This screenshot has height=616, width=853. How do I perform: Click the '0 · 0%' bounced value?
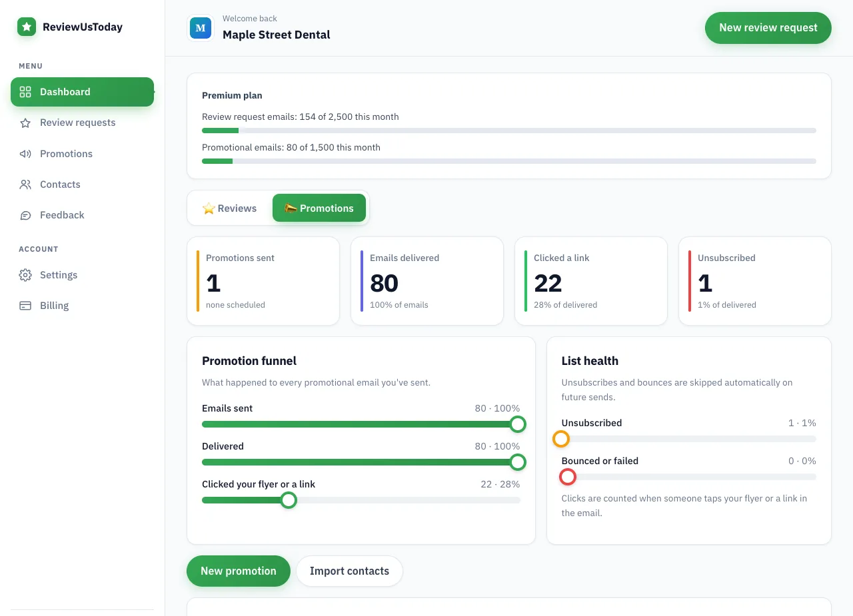[802, 461]
